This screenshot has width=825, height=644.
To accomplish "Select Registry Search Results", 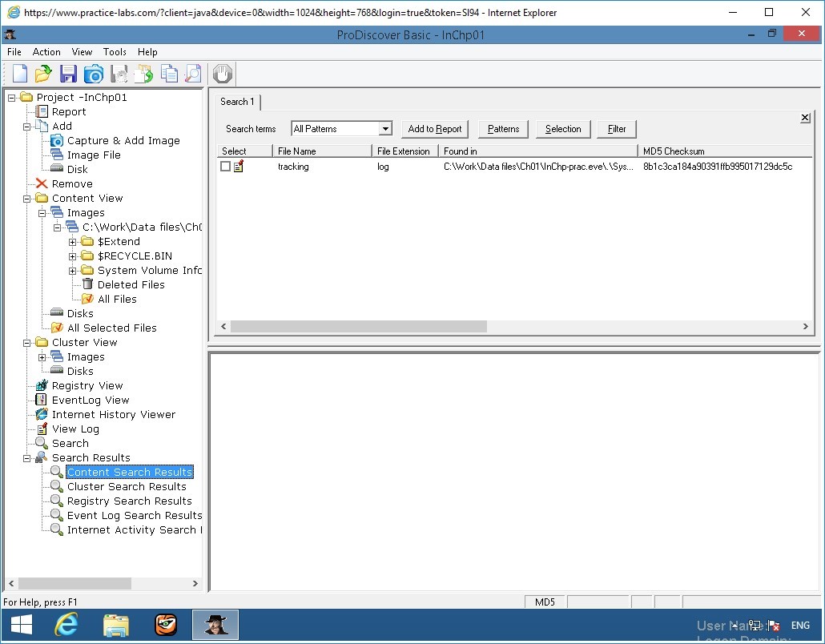I will point(129,501).
